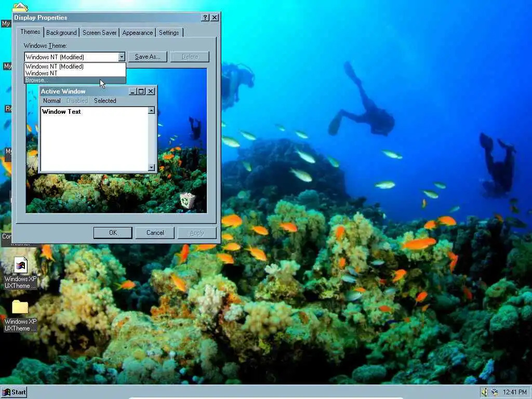This screenshot has height=399, width=532.
Task: Close the Display Properties dialog
Action: pos(215,18)
